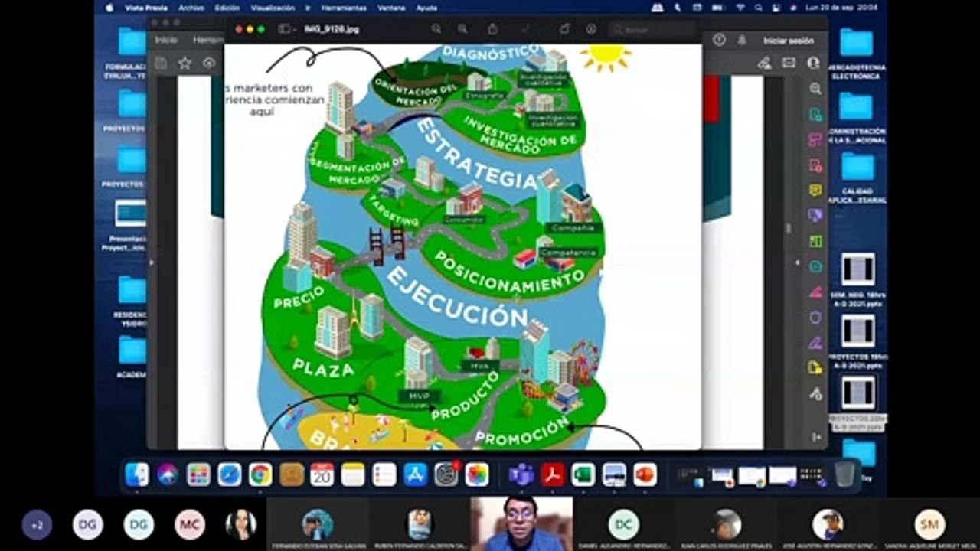
Task: Select the CALIDAD APLICA...ESARIAL desktop folder
Action: 857,178
